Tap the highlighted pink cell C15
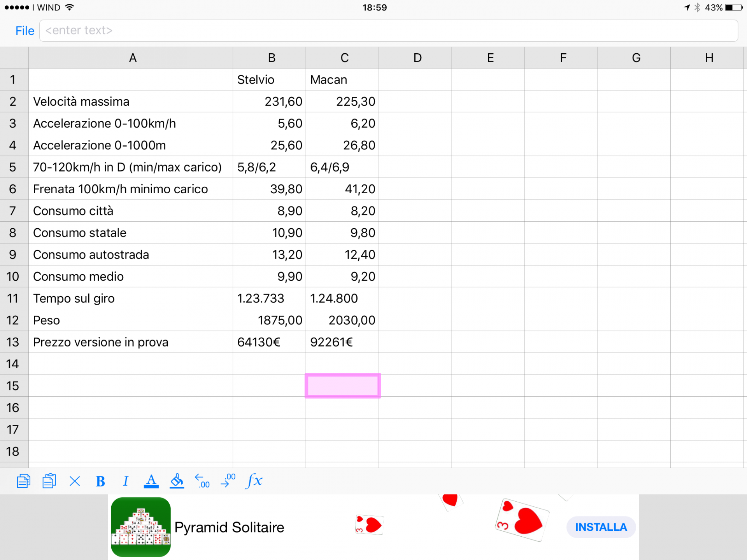This screenshot has width=747, height=560. coord(343,386)
